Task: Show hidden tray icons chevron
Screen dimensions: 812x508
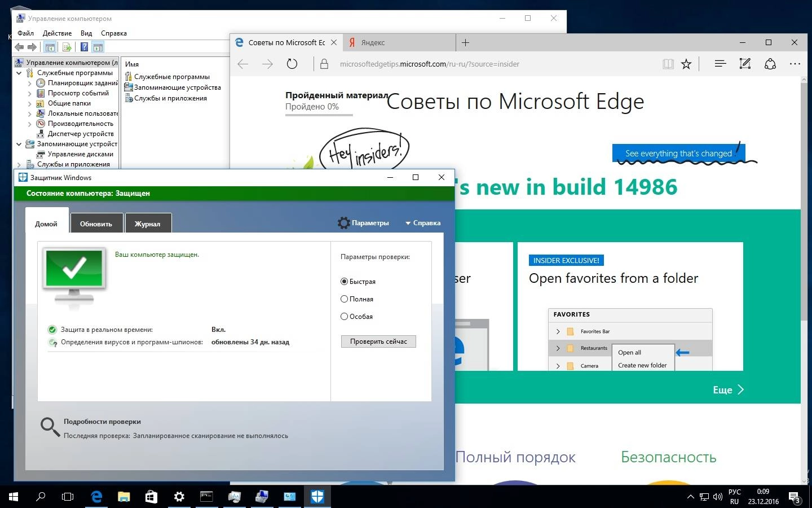Action: pyautogui.click(x=690, y=497)
